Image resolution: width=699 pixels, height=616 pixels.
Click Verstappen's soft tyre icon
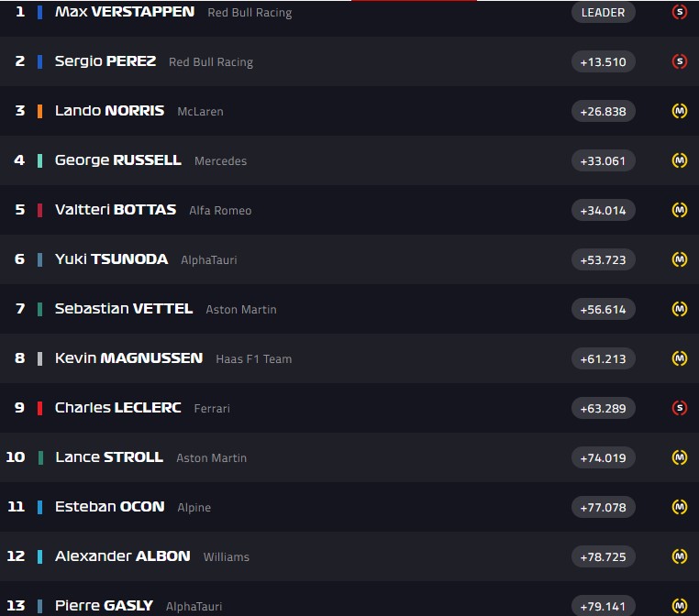click(679, 13)
